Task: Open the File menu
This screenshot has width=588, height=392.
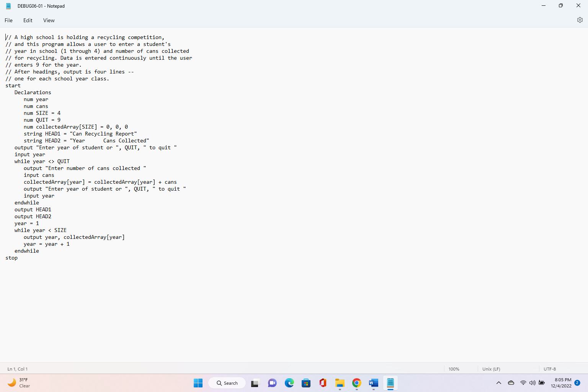Action: click(8, 20)
